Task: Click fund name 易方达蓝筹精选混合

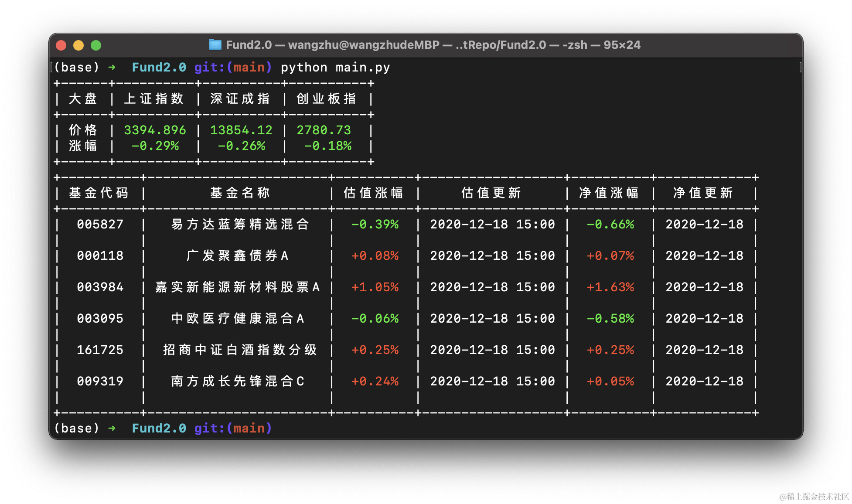Action: coord(239,225)
